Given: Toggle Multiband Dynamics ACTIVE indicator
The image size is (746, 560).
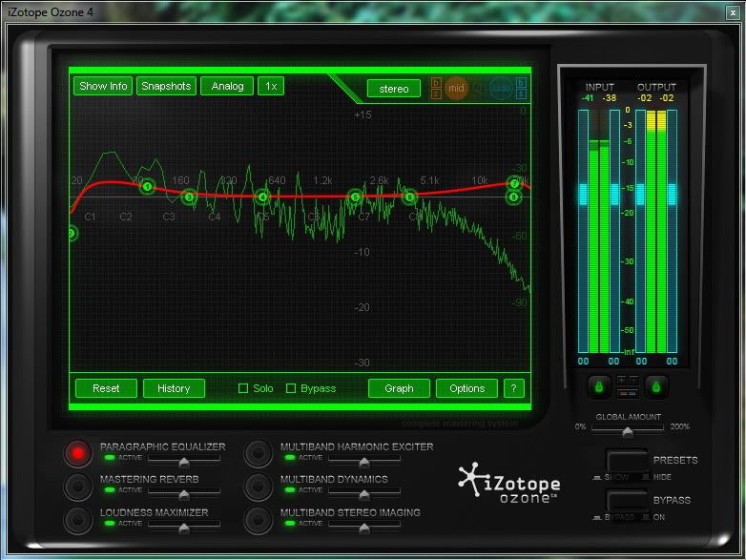Looking at the screenshot, I should click(290, 490).
